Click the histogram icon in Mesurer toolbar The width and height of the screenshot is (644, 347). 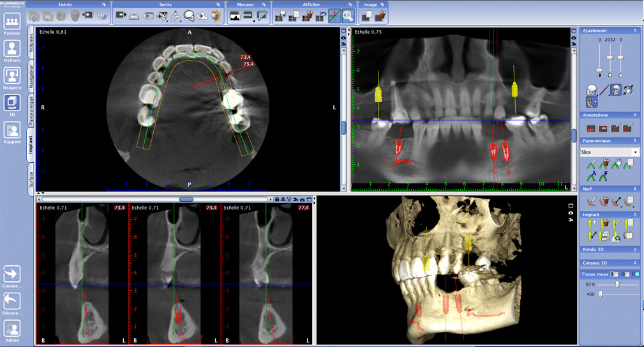(x=234, y=16)
